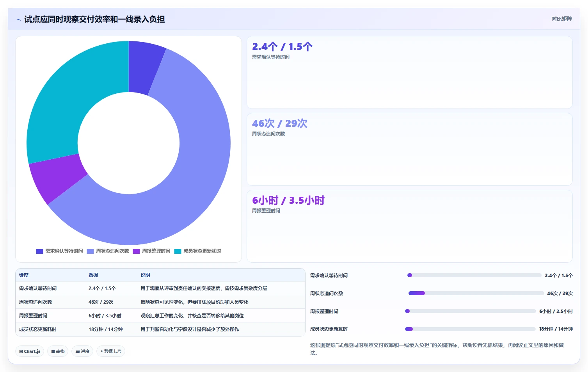Click the progress bar for 需求确认等待时间
Screen dimensions: 588x372
474,275
